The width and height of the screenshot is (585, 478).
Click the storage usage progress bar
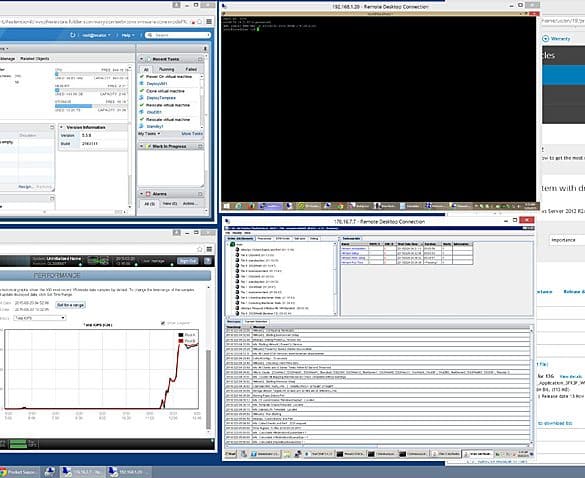tap(90, 106)
